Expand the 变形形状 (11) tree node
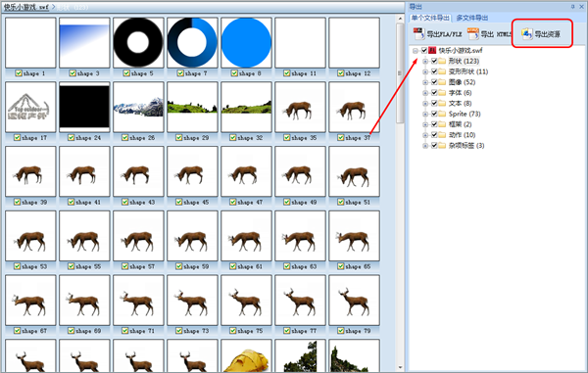 coord(425,71)
